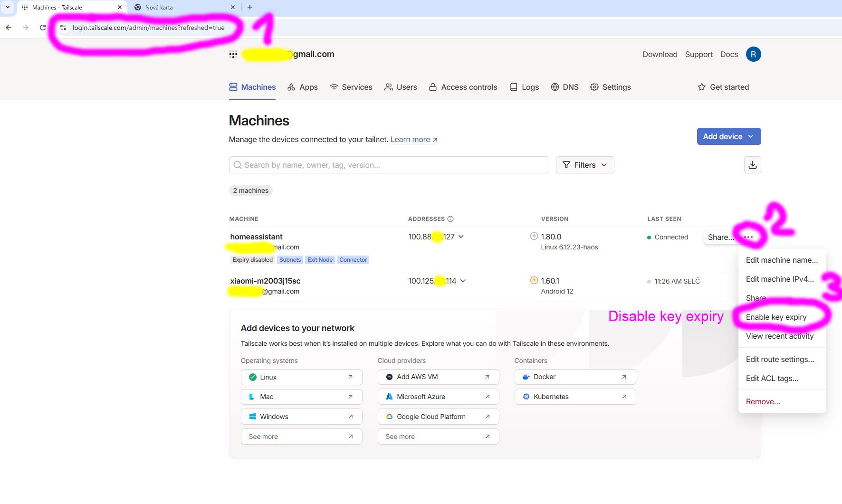Click the Subnets badge on homeassistant
The image size is (842, 504).
point(290,260)
